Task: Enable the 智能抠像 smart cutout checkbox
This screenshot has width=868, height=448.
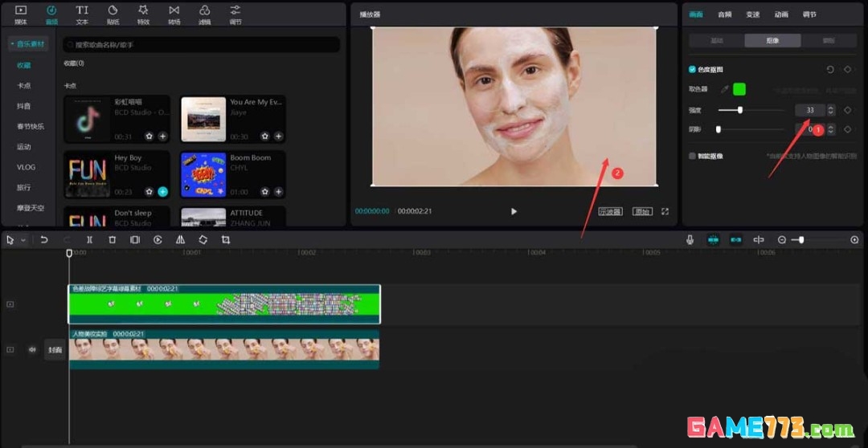Action: [x=693, y=156]
